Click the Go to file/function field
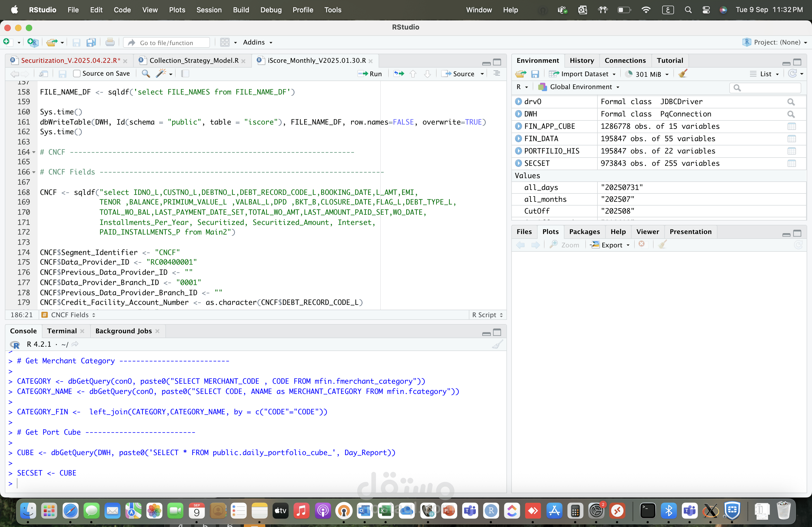This screenshot has height=527, width=812. (167, 43)
